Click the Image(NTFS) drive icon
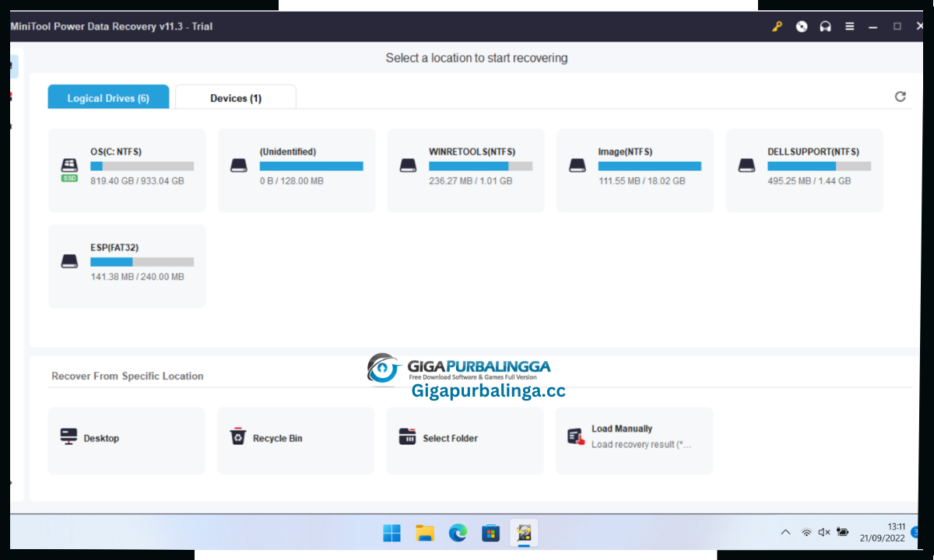 tap(577, 166)
